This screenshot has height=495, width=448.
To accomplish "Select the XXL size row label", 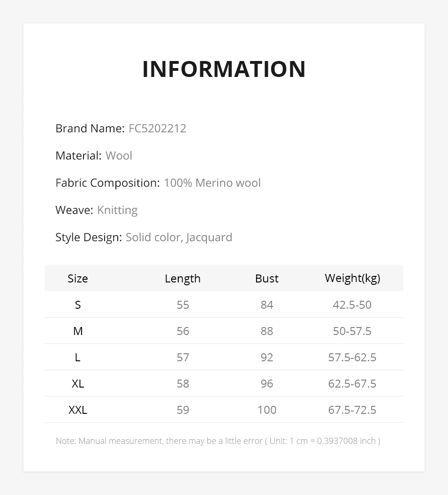I will pyautogui.click(x=78, y=410).
